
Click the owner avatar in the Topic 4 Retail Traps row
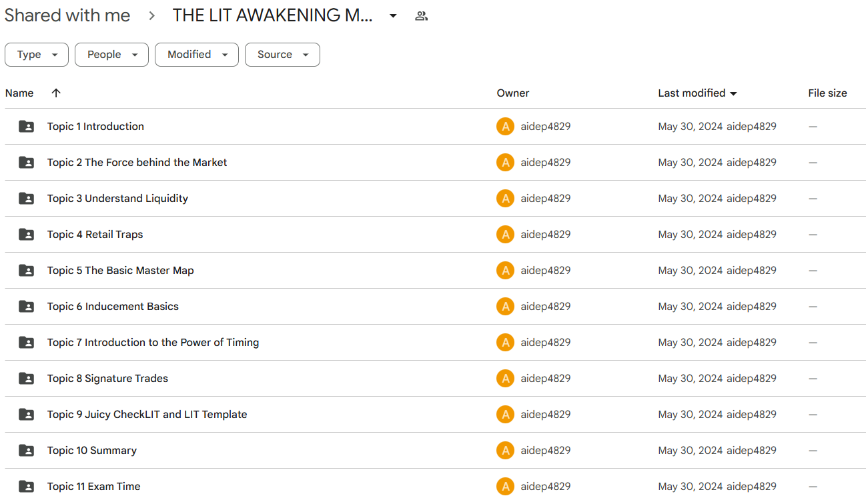point(506,234)
